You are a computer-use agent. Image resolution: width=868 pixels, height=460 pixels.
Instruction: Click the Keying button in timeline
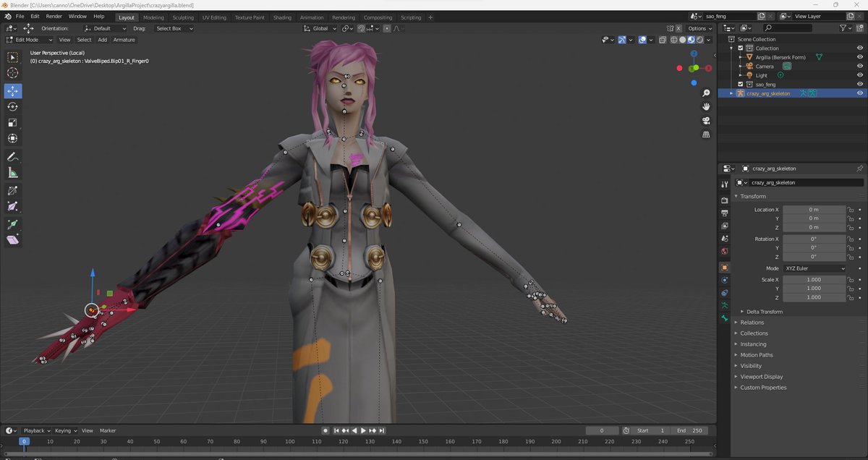[x=64, y=430]
